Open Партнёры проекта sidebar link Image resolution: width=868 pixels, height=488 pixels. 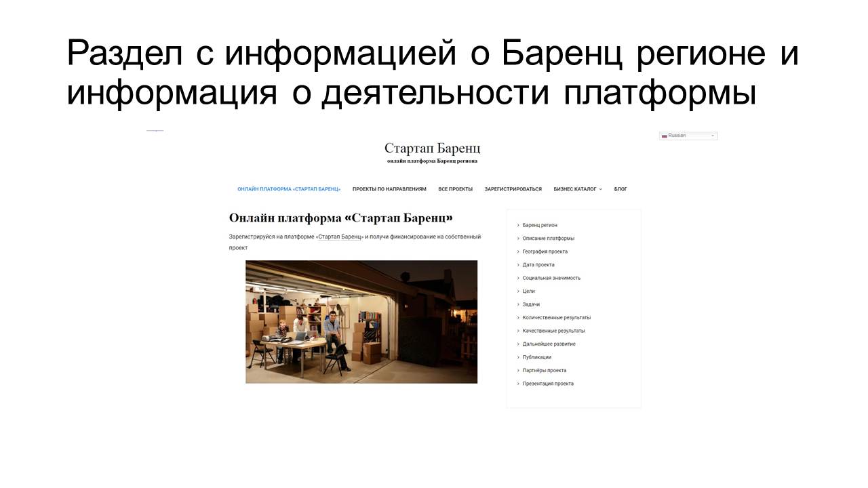[544, 371]
